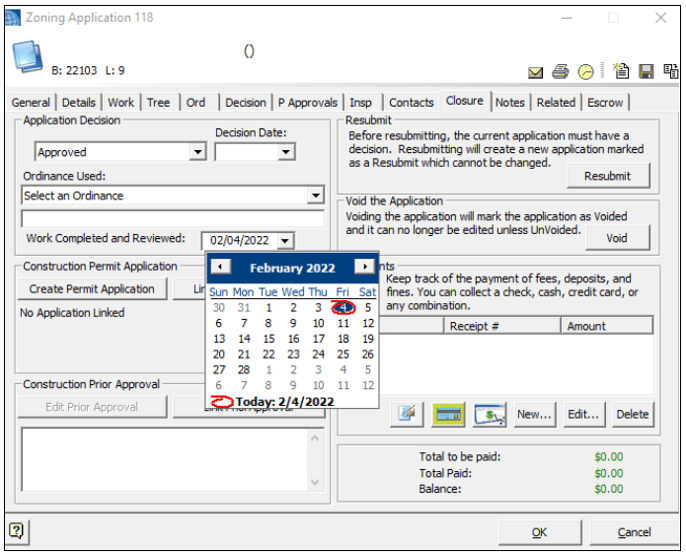This screenshot has height=556, width=686.
Task: Open the Notes tab
Action: coord(510,103)
